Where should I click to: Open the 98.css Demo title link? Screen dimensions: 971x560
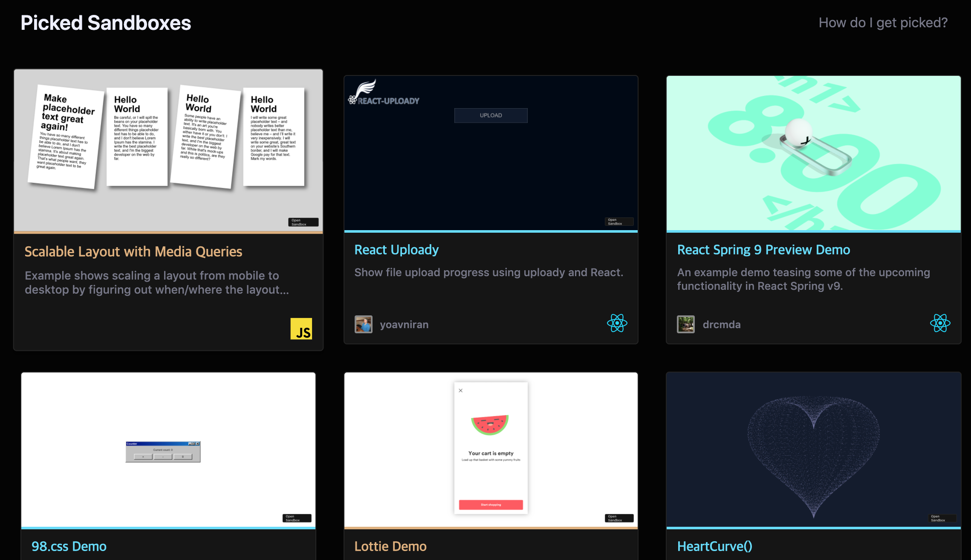69,546
